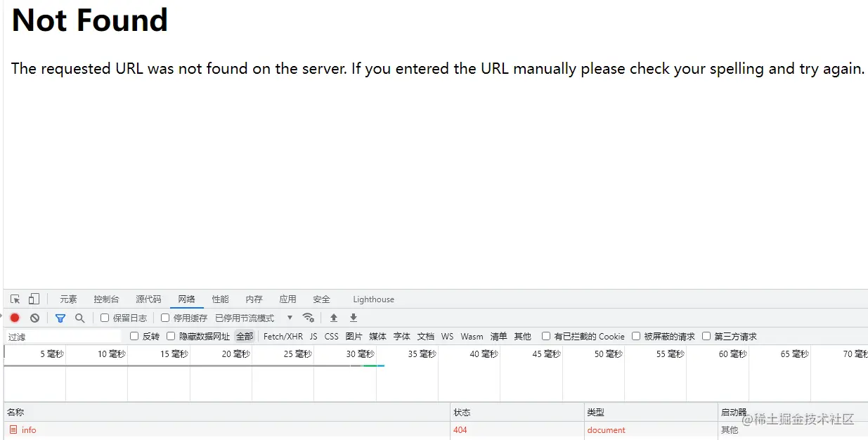The height and width of the screenshot is (440, 868).
Task: Check 有已拦截的 Cookie checkbox
Action: tap(546, 336)
